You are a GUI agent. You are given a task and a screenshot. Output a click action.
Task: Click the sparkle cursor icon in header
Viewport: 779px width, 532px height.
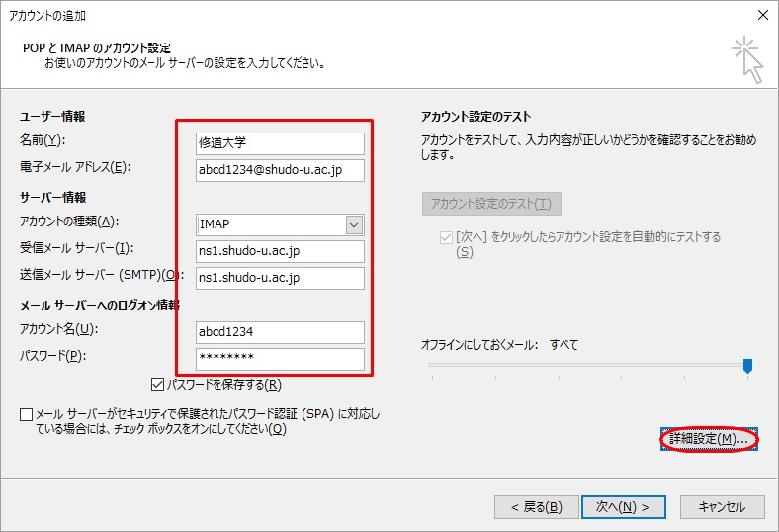pos(747,58)
